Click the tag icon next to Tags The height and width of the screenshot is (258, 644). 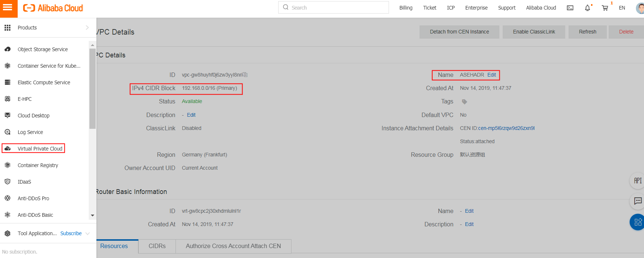464,102
